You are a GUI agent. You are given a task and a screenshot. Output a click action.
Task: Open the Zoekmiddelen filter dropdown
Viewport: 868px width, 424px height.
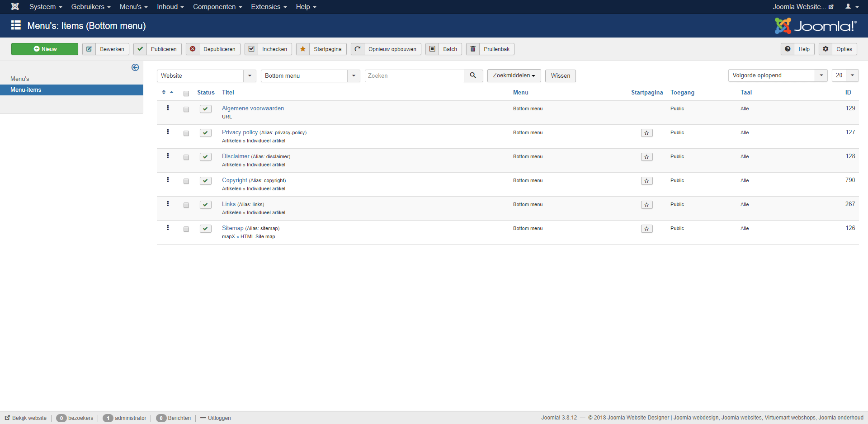[514, 75]
